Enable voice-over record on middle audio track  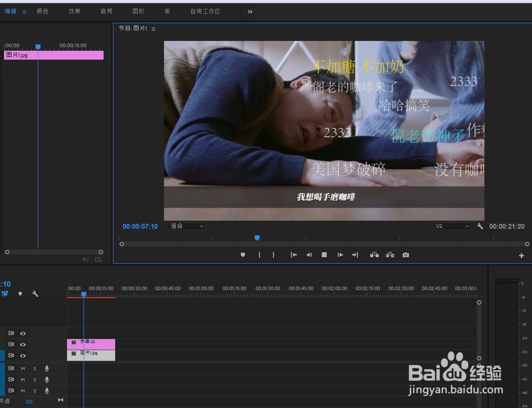pyautogui.click(x=47, y=380)
